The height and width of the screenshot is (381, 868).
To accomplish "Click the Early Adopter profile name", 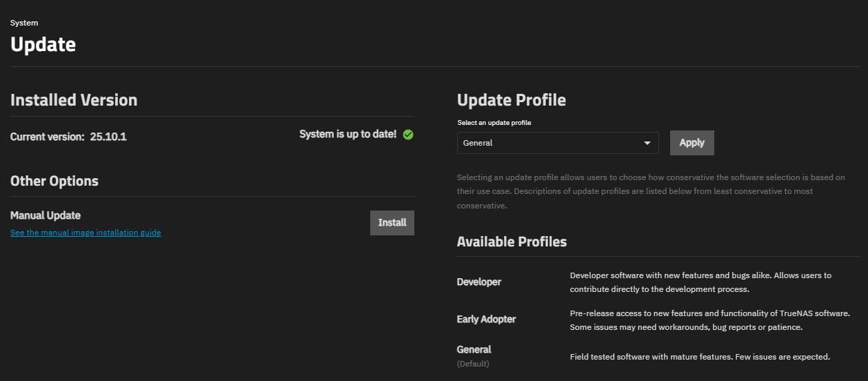I will (x=486, y=319).
